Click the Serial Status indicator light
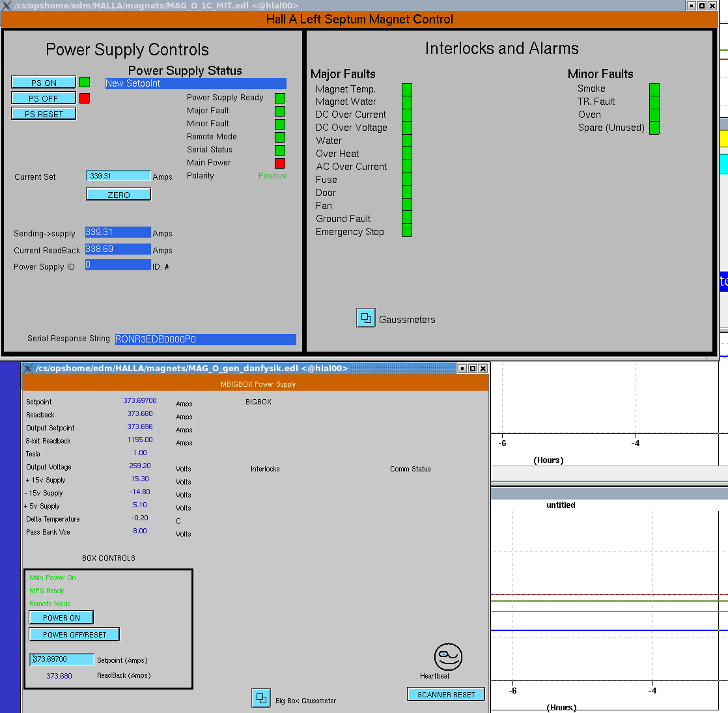Viewport: 728px width, 713px height. tap(280, 150)
